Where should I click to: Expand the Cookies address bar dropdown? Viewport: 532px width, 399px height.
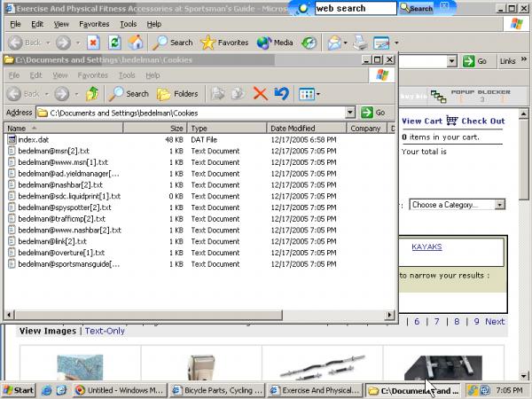[350, 113]
